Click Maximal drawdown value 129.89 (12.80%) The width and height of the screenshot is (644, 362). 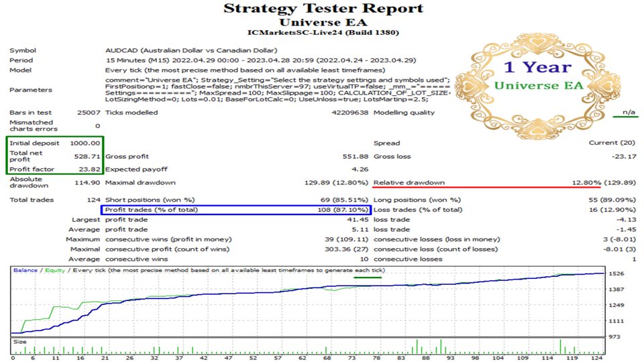[336, 182]
